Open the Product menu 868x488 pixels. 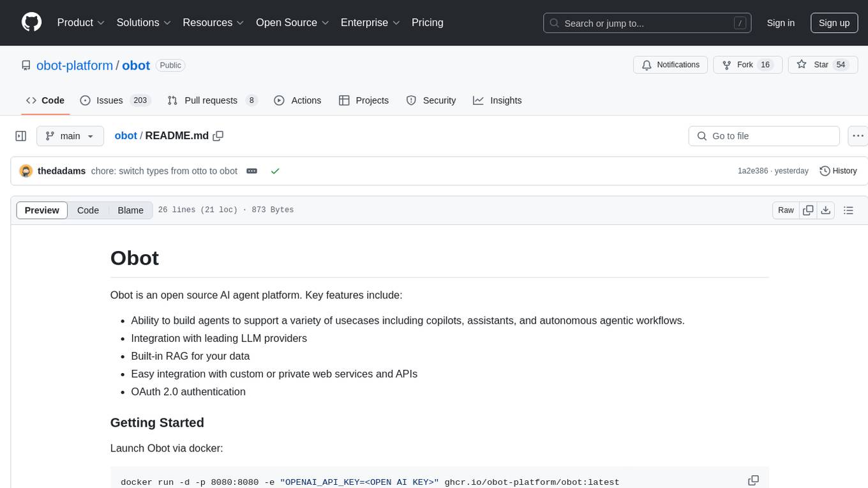point(81,22)
